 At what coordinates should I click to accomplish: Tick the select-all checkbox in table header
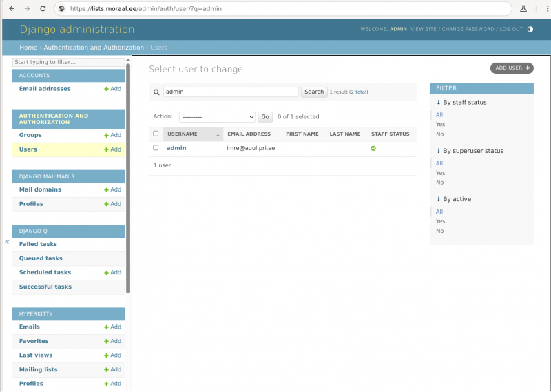pos(156,134)
